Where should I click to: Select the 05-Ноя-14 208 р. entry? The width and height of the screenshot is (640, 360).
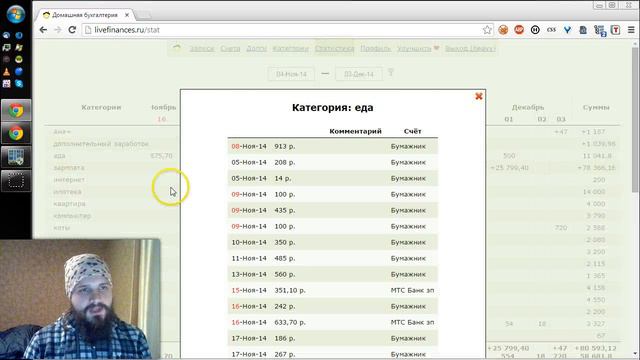pos(333,162)
